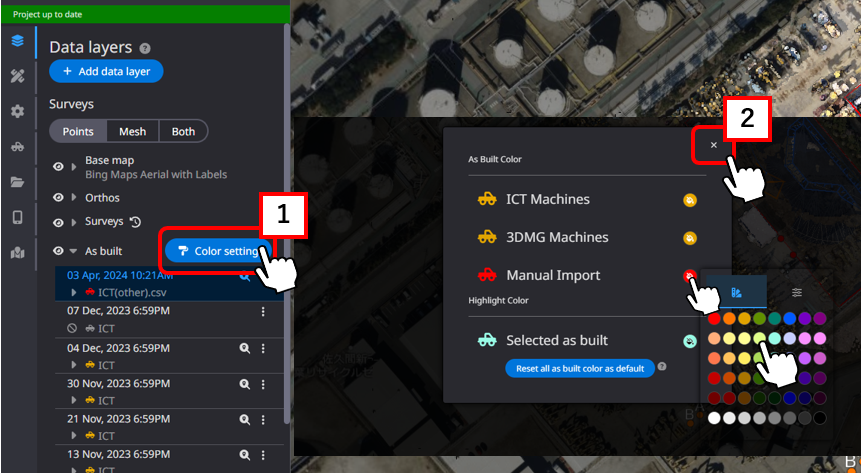Open the Data layers sidebar icon
Viewport: 863px width, 473px height.
point(17,41)
